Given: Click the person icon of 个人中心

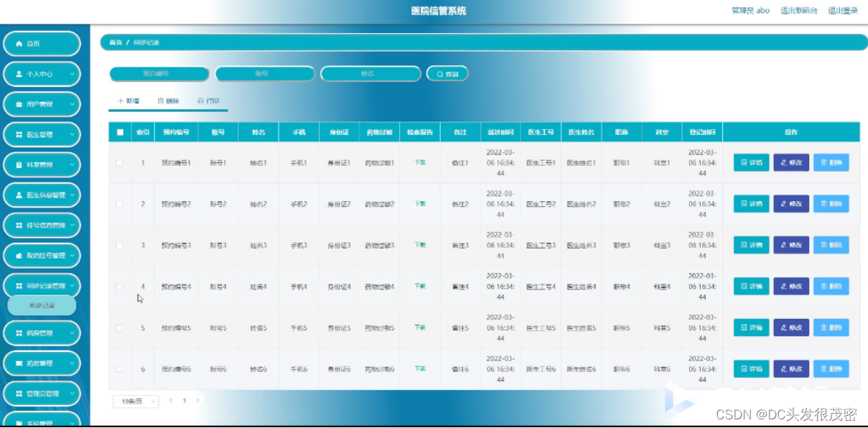Looking at the screenshot, I should [x=19, y=74].
